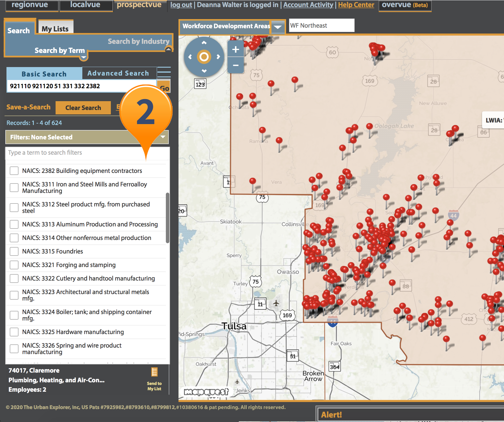504x422 pixels.
Task: Check NAICS 3315 Foundries
Action: pyautogui.click(x=14, y=251)
